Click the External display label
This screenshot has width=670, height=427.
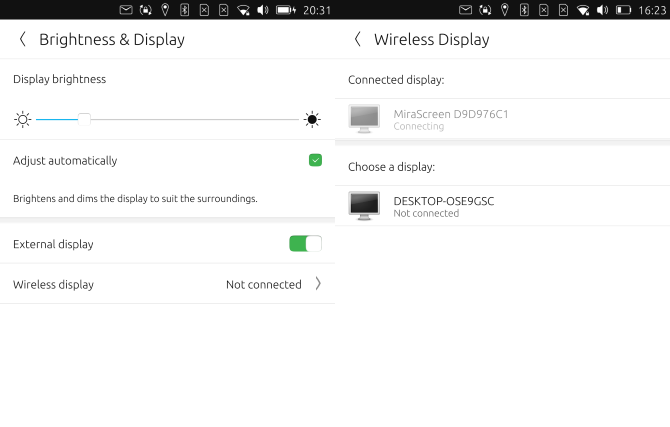[x=53, y=244]
